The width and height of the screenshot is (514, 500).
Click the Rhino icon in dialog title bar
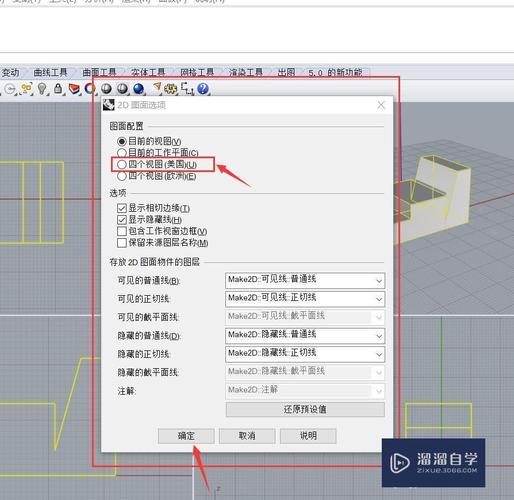[109, 105]
